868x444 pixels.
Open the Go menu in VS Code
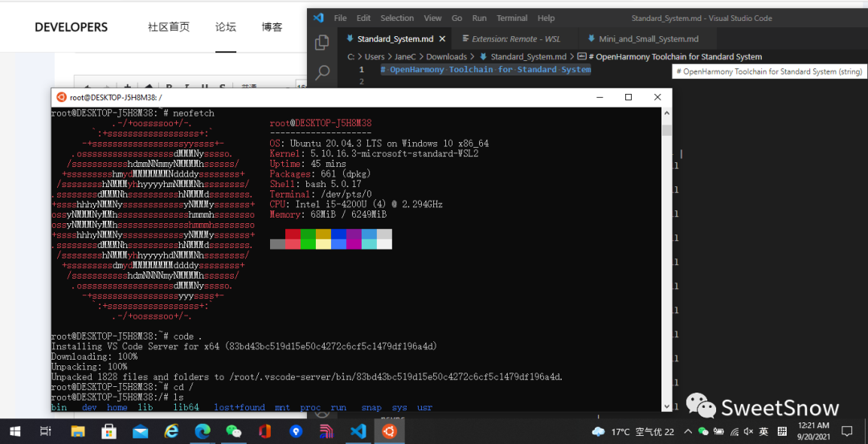(457, 18)
